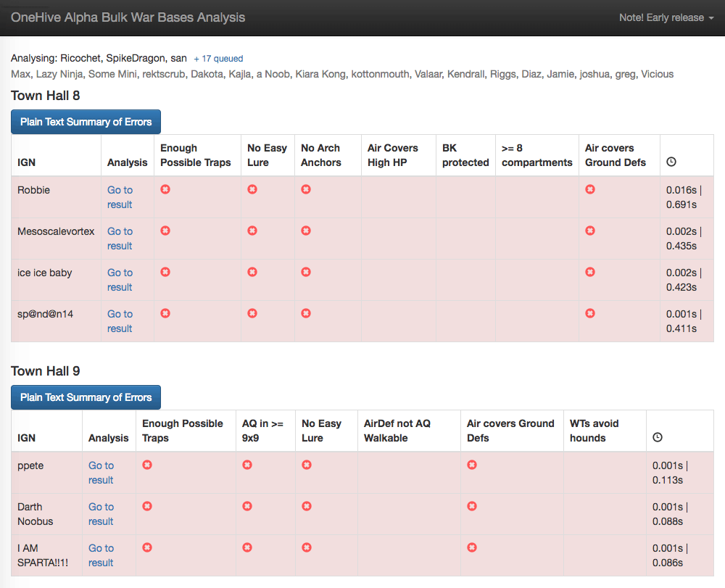The image size is (725, 588).
Task: Click ppete's No Easy Lure error icon
Action: tap(307, 465)
